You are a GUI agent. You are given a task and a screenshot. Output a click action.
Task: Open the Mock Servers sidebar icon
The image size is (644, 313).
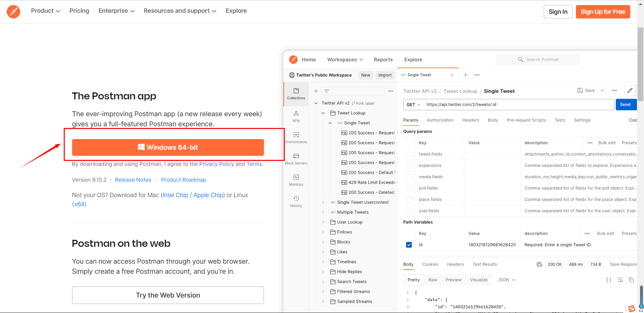(x=296, y=156)
